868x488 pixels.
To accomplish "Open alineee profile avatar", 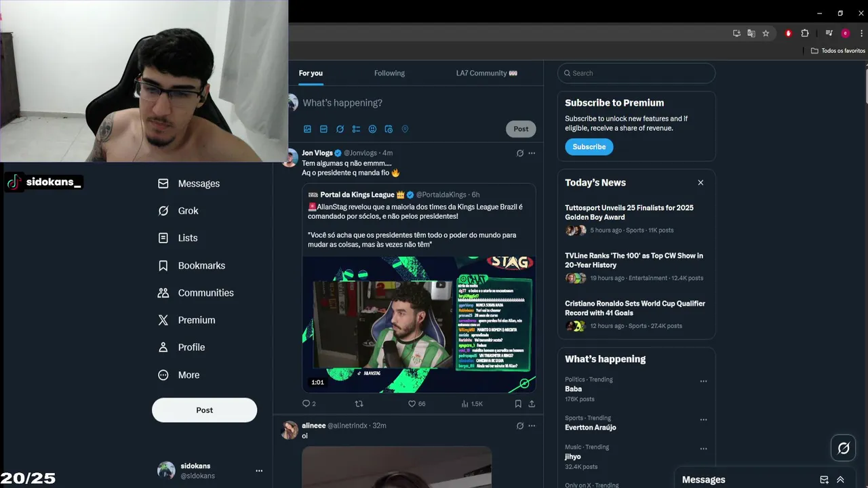I will [x=290, y=430].
